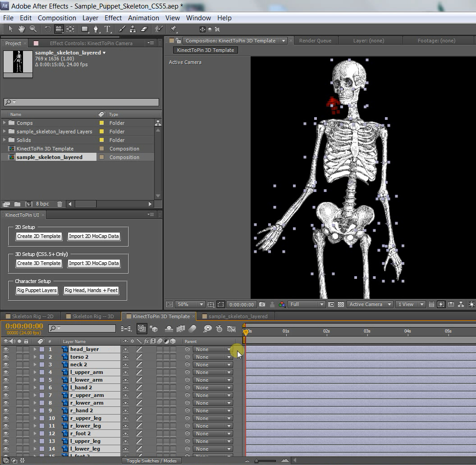
Task: Hide the l_lower_leg layer
Action: 6,449
